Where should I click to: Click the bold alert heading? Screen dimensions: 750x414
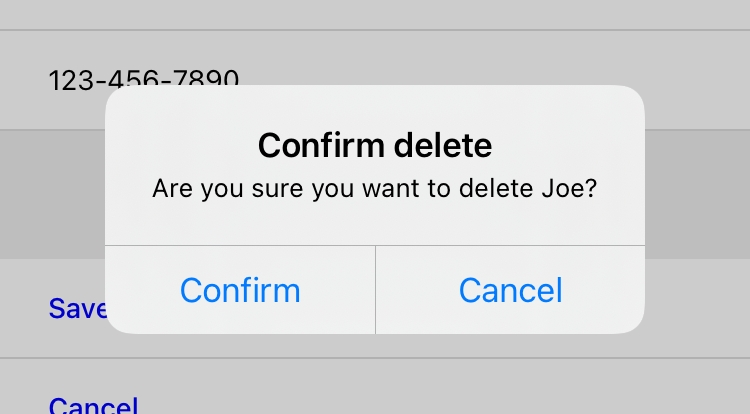(x=375, y=146)
